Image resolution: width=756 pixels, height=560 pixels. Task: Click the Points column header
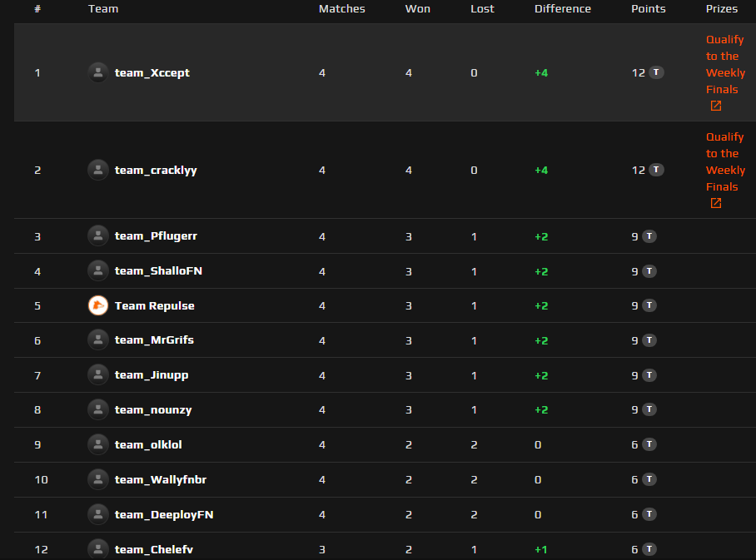[x=649, y=8]
